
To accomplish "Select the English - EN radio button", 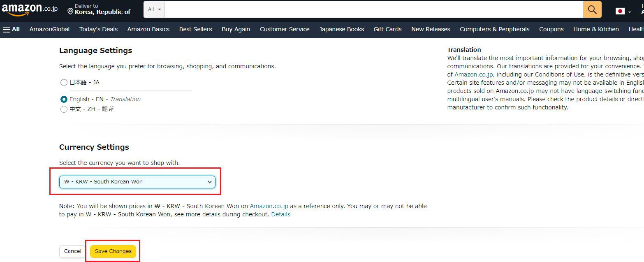I will tap(64, 99).
